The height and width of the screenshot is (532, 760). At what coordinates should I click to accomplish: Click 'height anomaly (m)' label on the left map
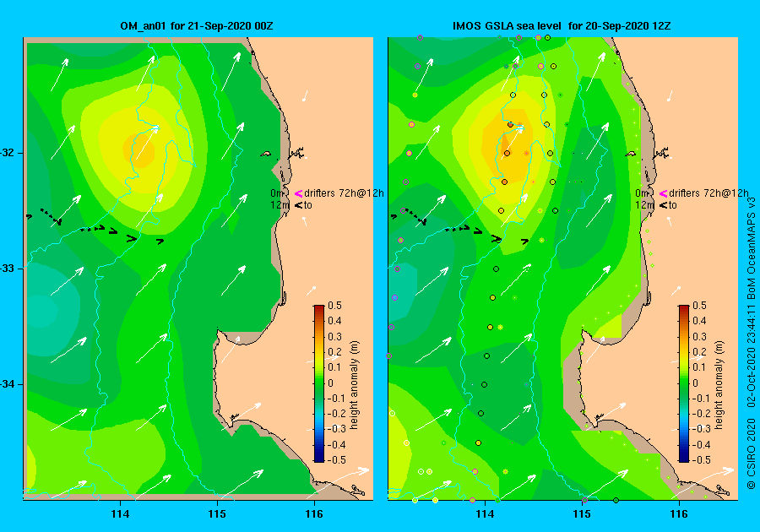tap(355, 385)
